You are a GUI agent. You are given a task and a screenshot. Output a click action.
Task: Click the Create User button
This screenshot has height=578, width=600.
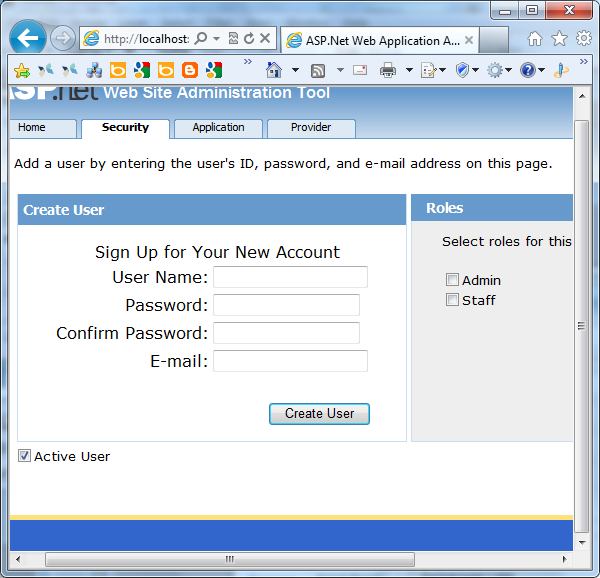click(x=319, y=414)
